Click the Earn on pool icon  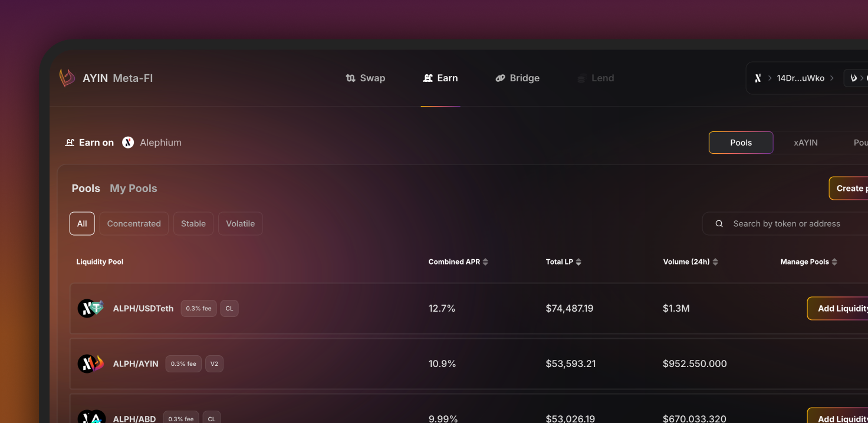[x=70, y=143]
